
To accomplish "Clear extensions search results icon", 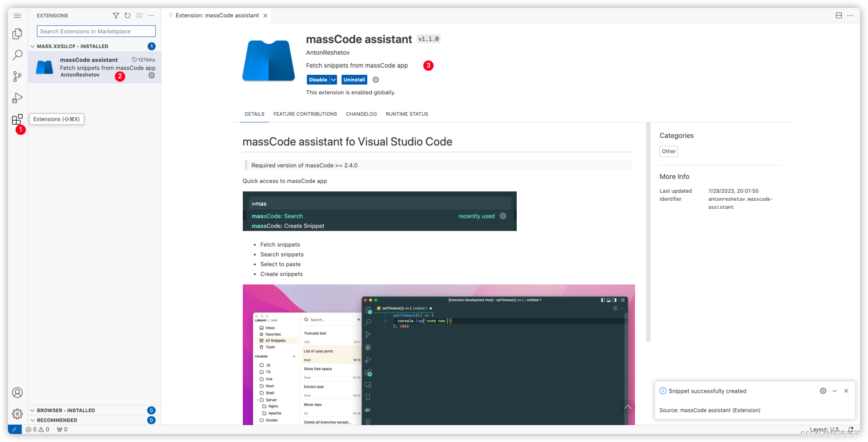I will tap(139, 16).
